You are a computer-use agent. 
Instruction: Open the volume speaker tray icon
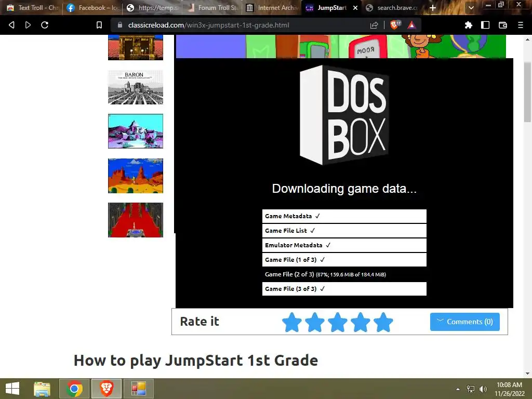(x=483, y=389)
